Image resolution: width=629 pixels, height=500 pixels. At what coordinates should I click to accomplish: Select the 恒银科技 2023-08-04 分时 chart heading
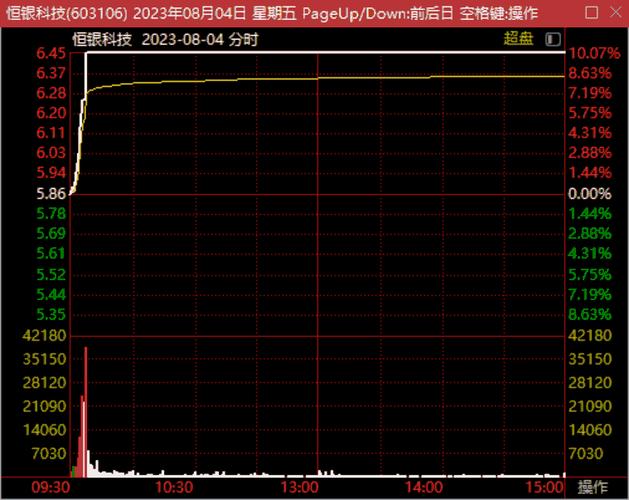pyautogui.click(x=165, y=40)
